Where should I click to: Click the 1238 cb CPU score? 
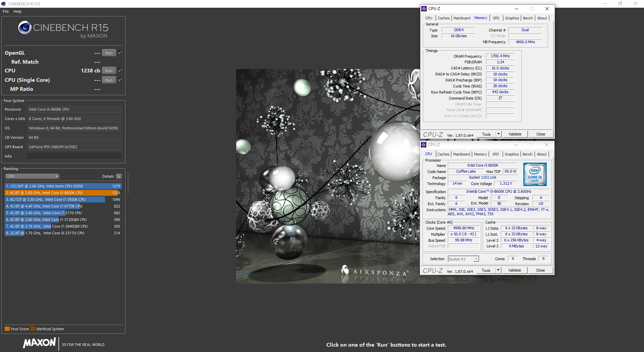coord(90,71)
